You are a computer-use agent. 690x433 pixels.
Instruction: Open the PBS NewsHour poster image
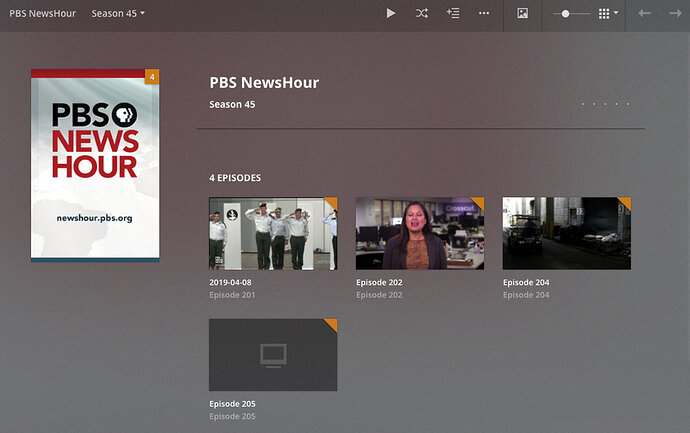click(x=95, y=165)
